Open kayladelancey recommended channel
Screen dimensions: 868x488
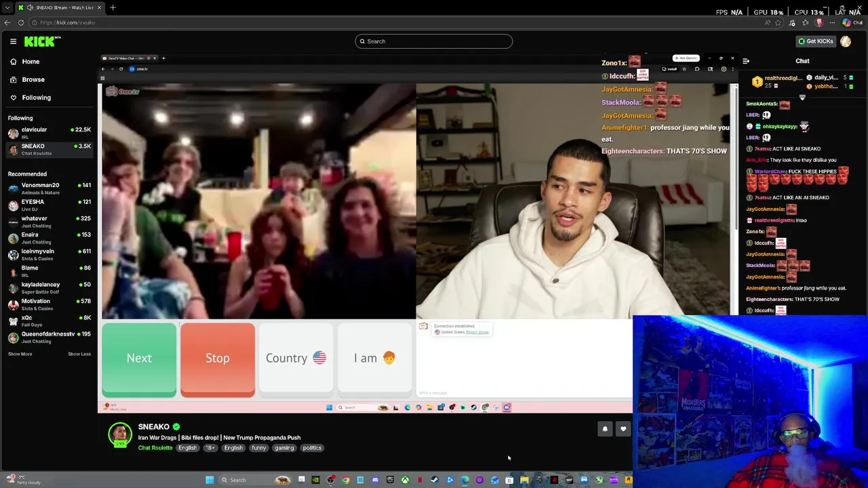click(x=49, y=287)
